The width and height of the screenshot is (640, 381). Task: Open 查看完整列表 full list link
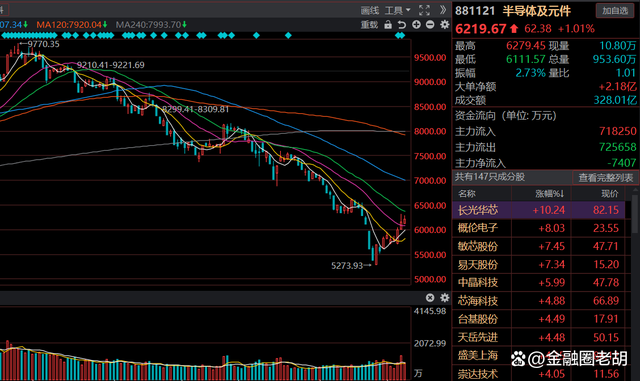(x=605, y=178)
